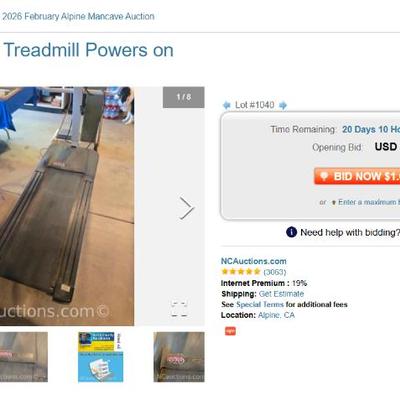The image size is (400, 400).
Task: Click the info icon beside bidding help
Action: [x=291, y=232]
